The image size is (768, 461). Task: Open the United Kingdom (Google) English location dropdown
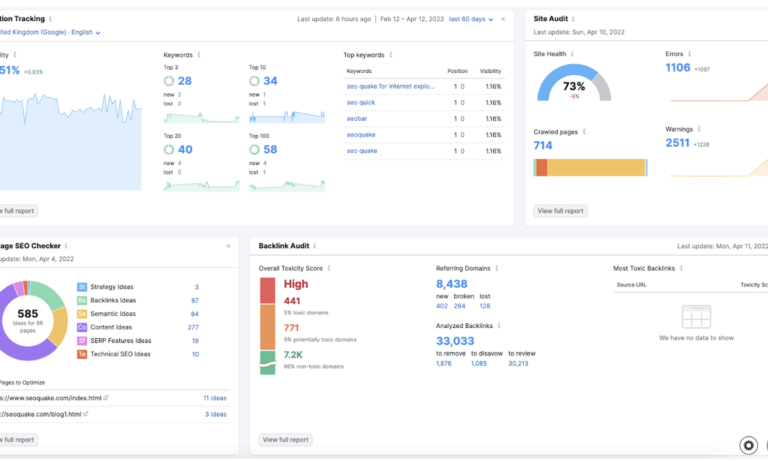coord(50,32)
